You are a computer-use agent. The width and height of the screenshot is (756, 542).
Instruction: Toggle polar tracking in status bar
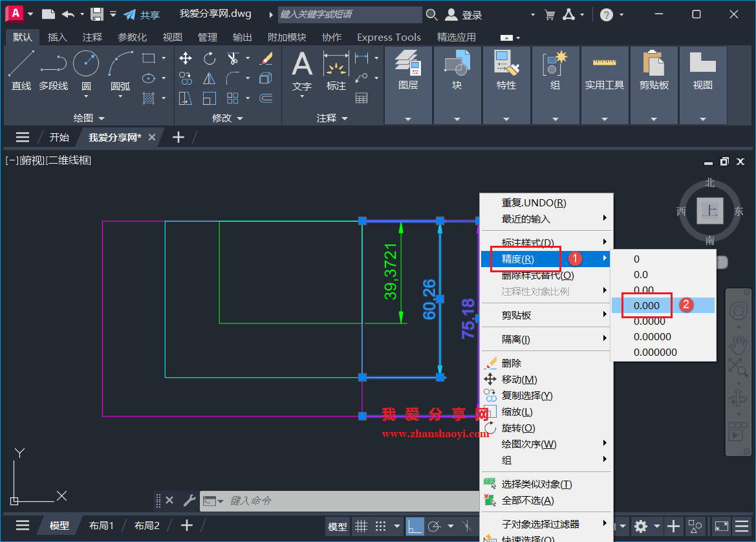(435, 526)
